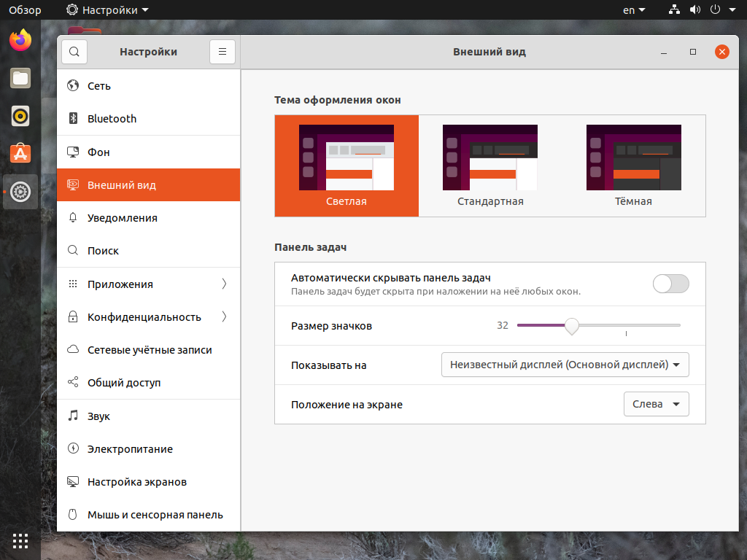Maximize the Settings window
Screen dimensions: 747x560
pos(693,52)
